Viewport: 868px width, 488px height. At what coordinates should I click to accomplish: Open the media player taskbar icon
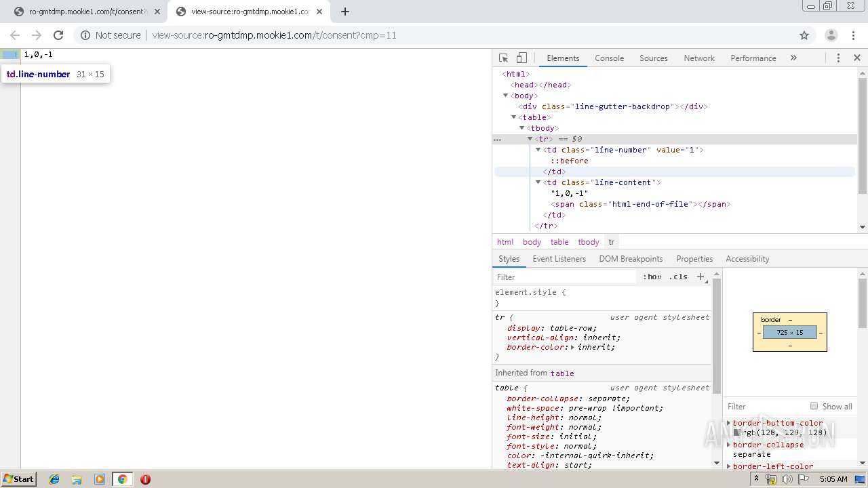(100, 479)
